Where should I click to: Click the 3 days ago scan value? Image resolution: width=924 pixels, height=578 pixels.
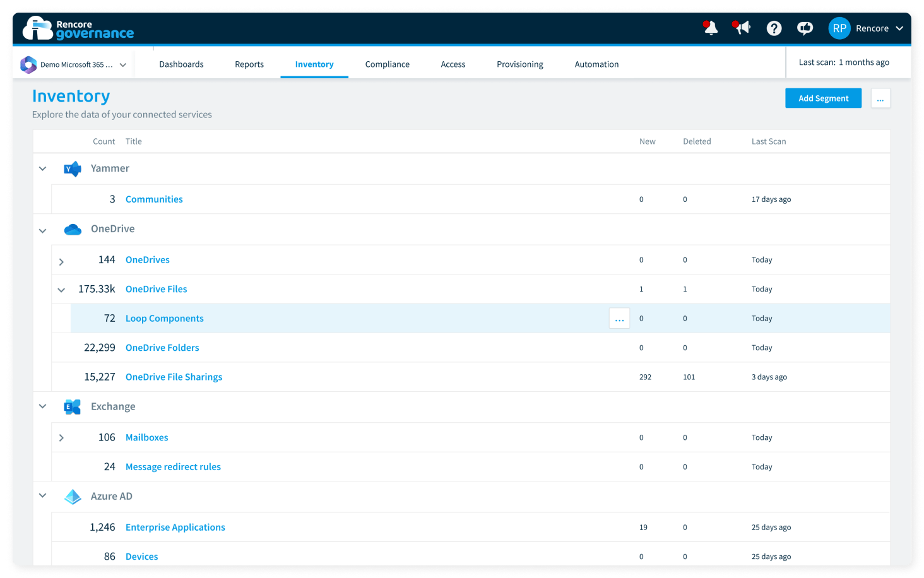click(x=769, y=377)
